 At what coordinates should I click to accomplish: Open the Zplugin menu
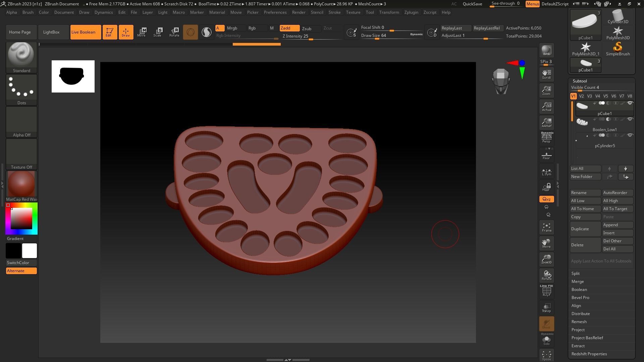411,12
